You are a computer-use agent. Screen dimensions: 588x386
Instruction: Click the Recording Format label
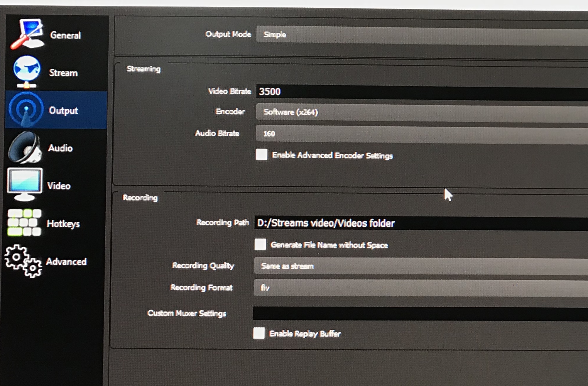[x=202, y=287]
